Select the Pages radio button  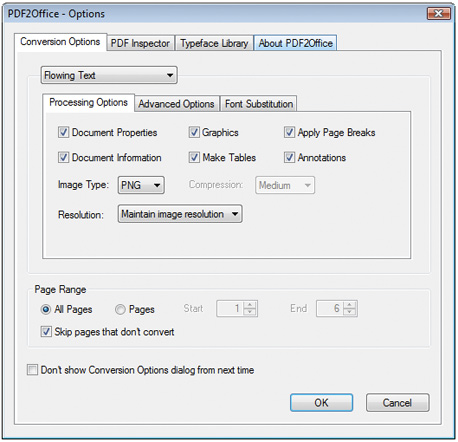120,309
